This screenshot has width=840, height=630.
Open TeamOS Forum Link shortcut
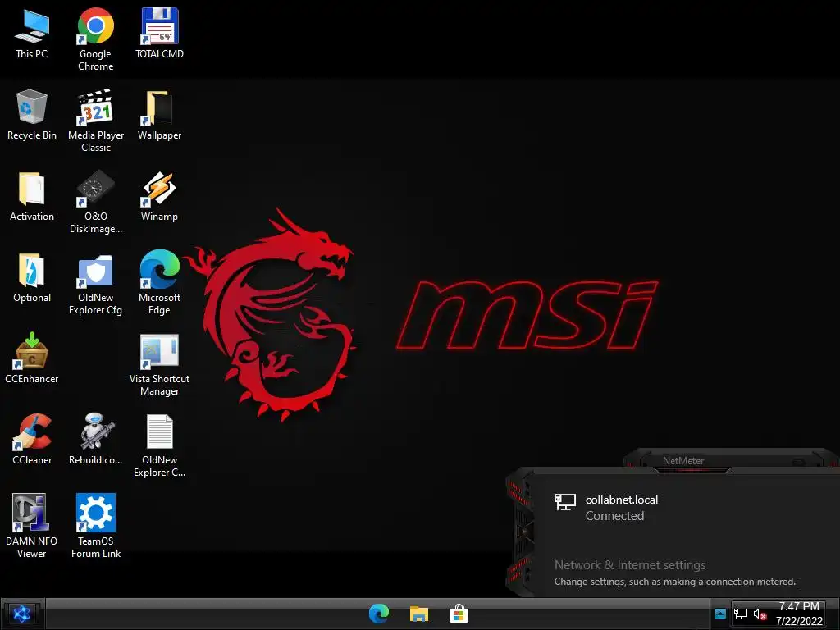[x=95, y=527]
